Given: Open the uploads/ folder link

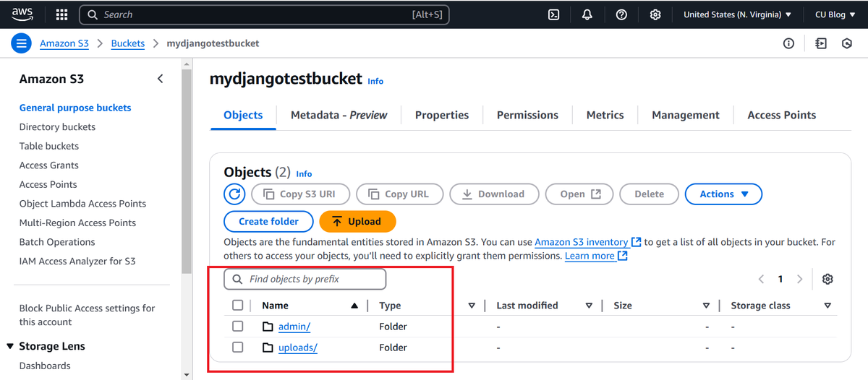Looking at the screenshot, I should pyautogui.click(x=298, y=347).
